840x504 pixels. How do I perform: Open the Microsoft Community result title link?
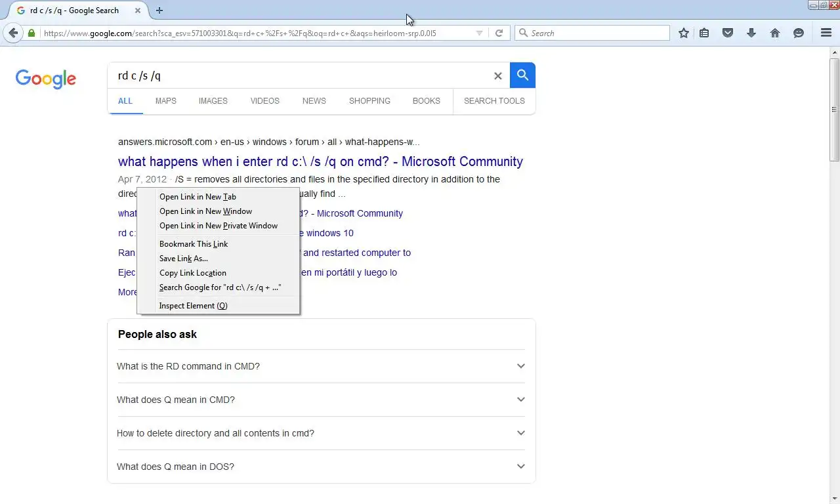320,161
